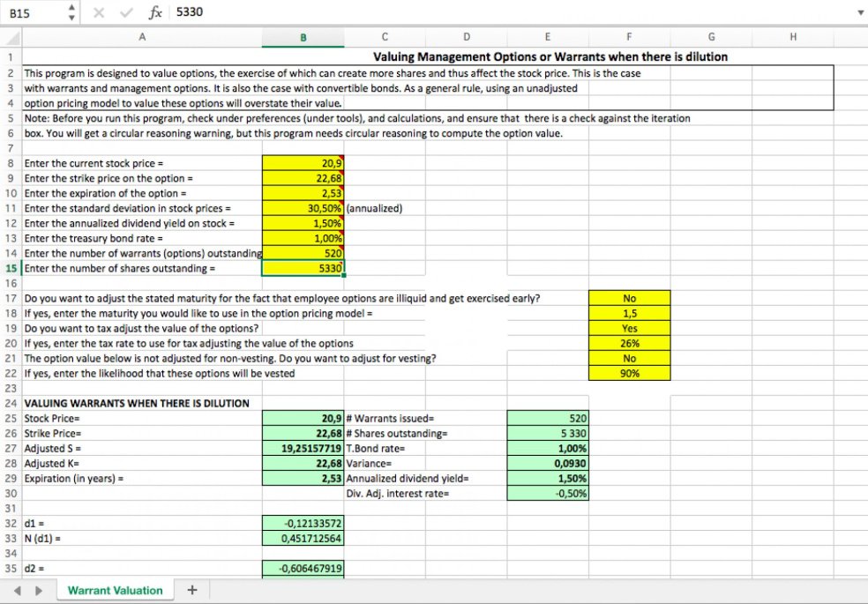
Task: Click the Name Box showing B15
Action: tap(25, 12)
